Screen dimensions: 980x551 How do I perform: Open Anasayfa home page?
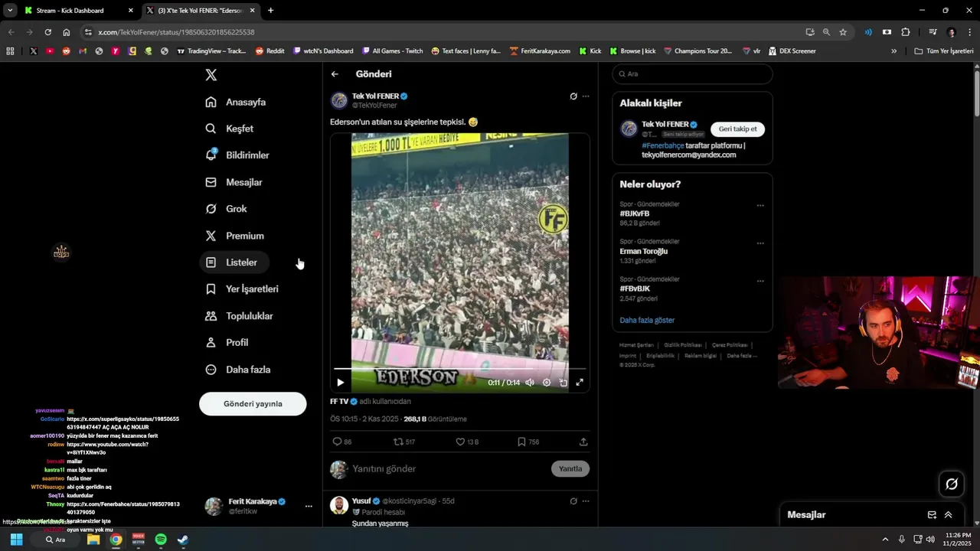tap(236, 102)
